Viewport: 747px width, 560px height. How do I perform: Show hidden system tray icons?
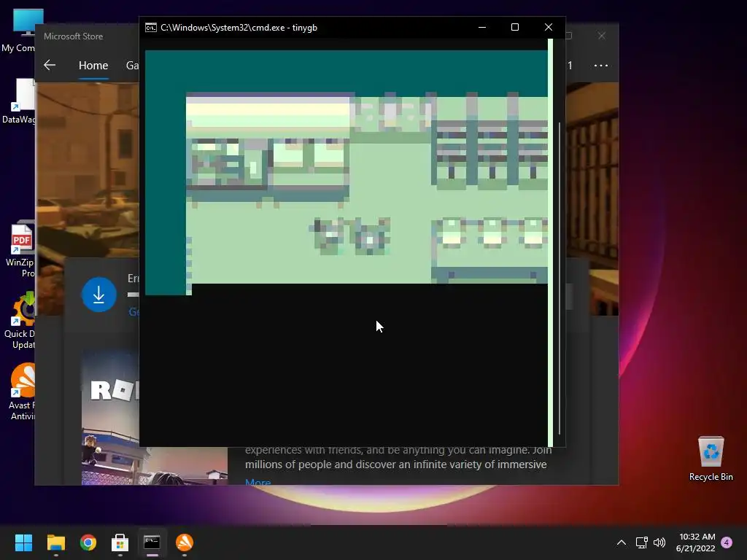point(622,542)
